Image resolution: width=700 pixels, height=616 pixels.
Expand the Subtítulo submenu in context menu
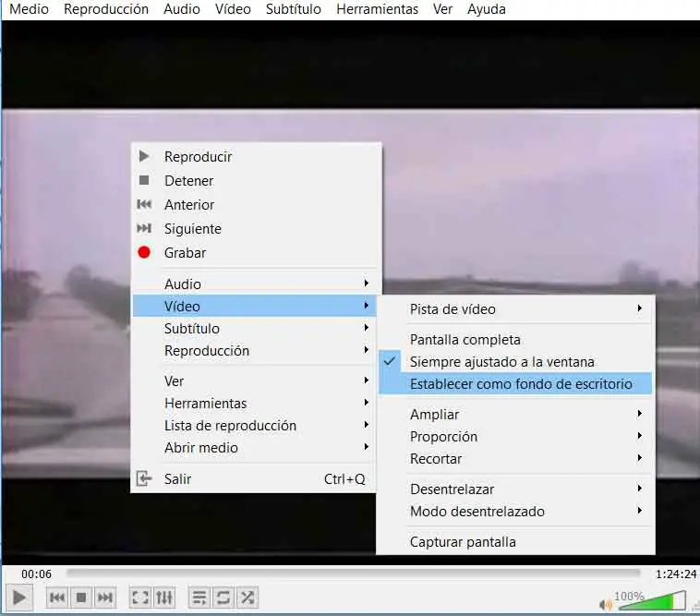tap(255, 328)
